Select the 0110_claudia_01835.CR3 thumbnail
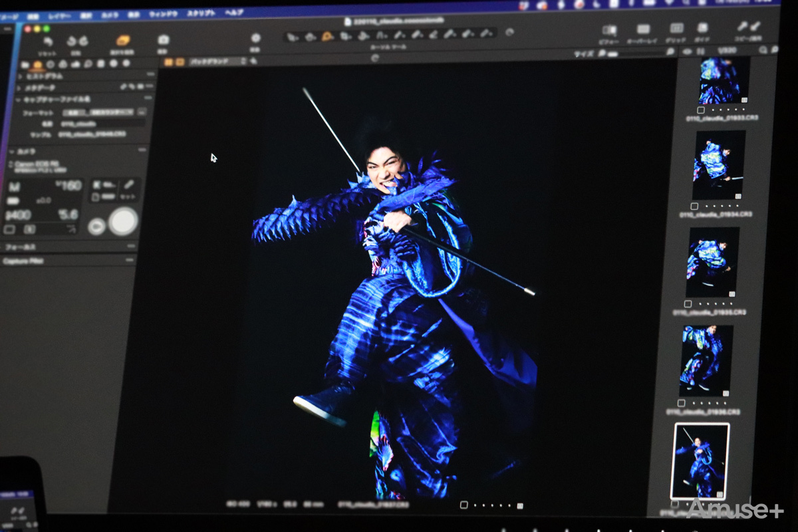Image resolution: width=798 pixels, height=532 pixels. point(712,262)
